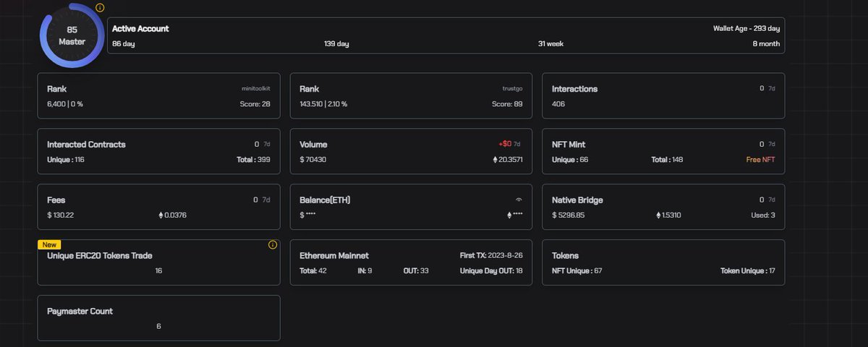Click the $ 70430 volume value
The image size is (868, 347).
313,159
